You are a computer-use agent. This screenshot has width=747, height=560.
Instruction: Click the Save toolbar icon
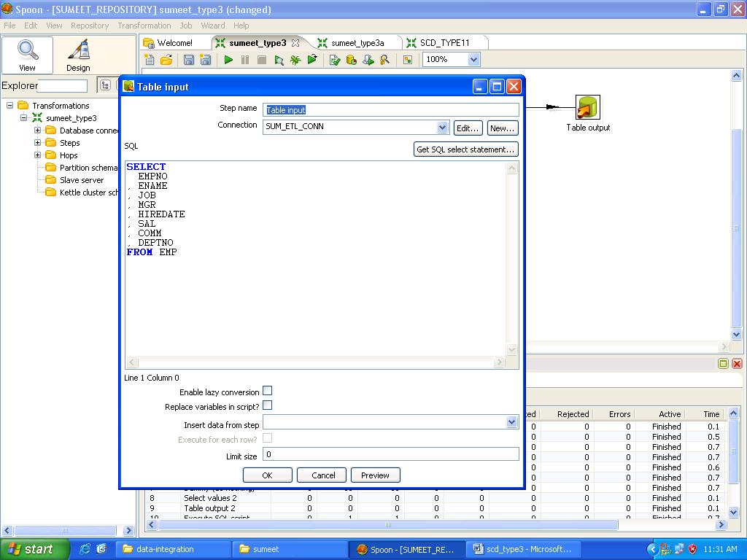tap(187, 60)
